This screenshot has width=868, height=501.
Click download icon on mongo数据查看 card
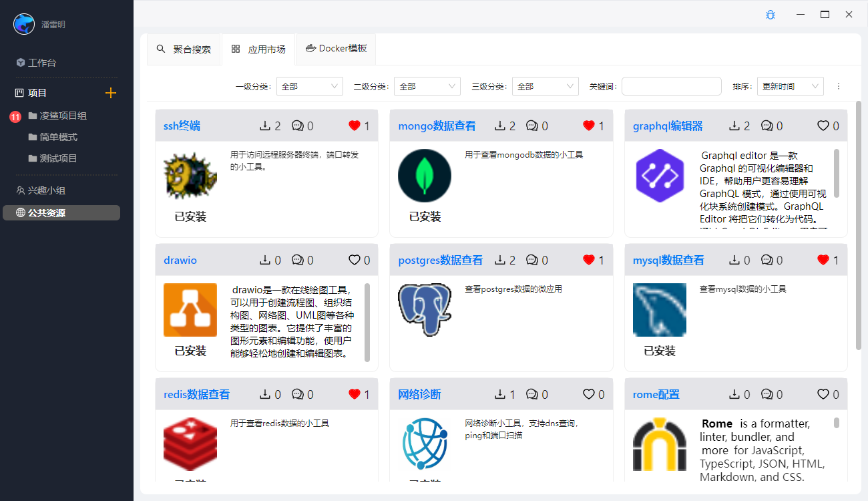pyautogui.click(x=500, y=126)
